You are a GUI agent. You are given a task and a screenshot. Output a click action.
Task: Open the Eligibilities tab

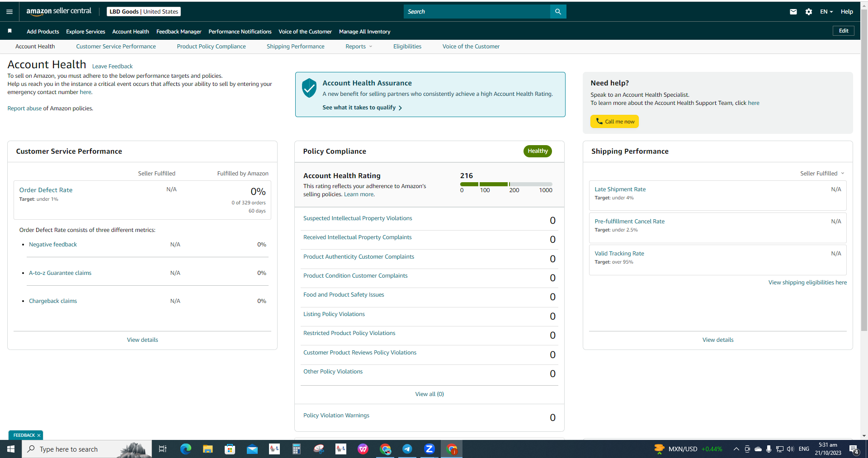tap(407, 47)
